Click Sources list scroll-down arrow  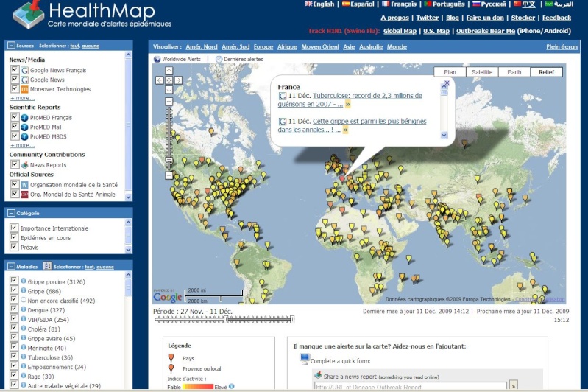click(128, 197)
